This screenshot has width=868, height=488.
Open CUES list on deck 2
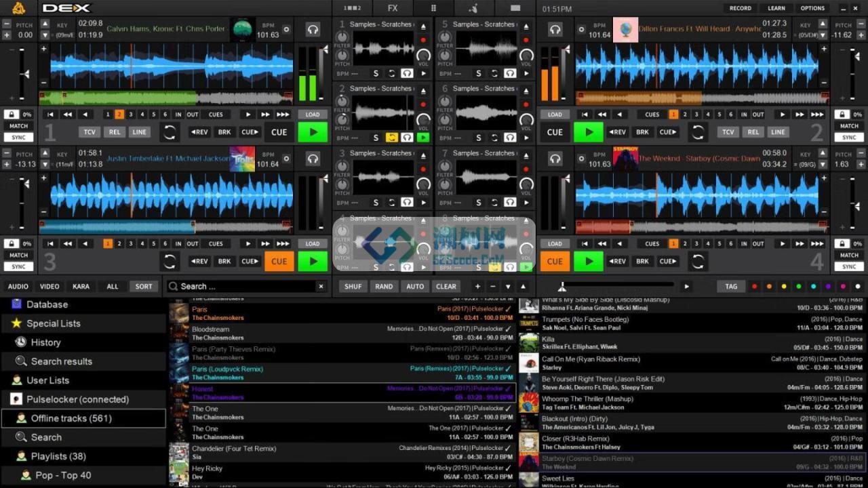(652, 115)
